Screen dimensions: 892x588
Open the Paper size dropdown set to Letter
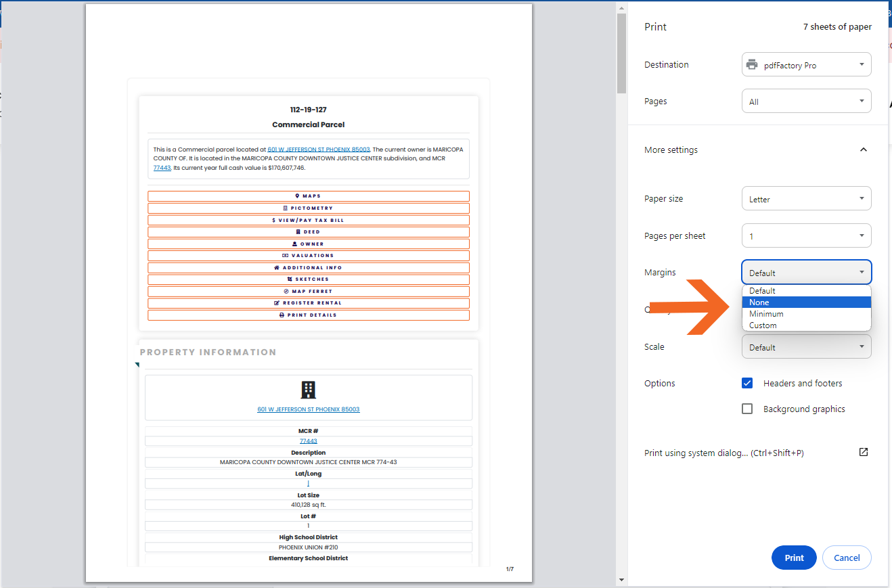(807, 199)
